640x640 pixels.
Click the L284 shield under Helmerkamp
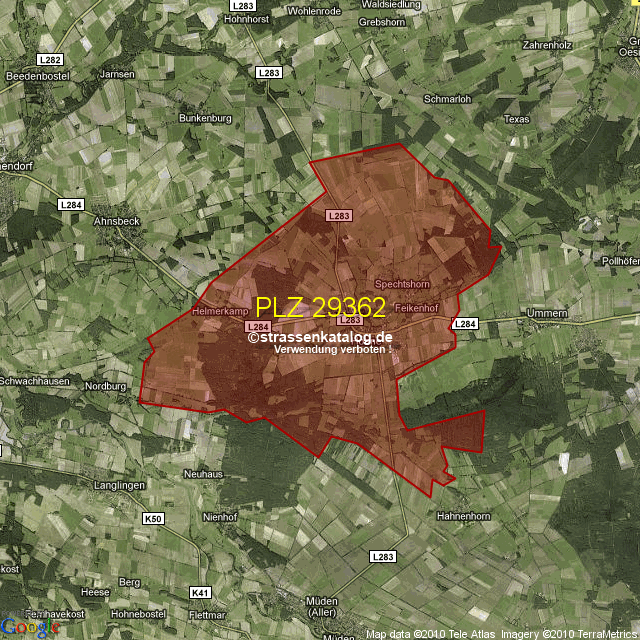click(258, 327)
